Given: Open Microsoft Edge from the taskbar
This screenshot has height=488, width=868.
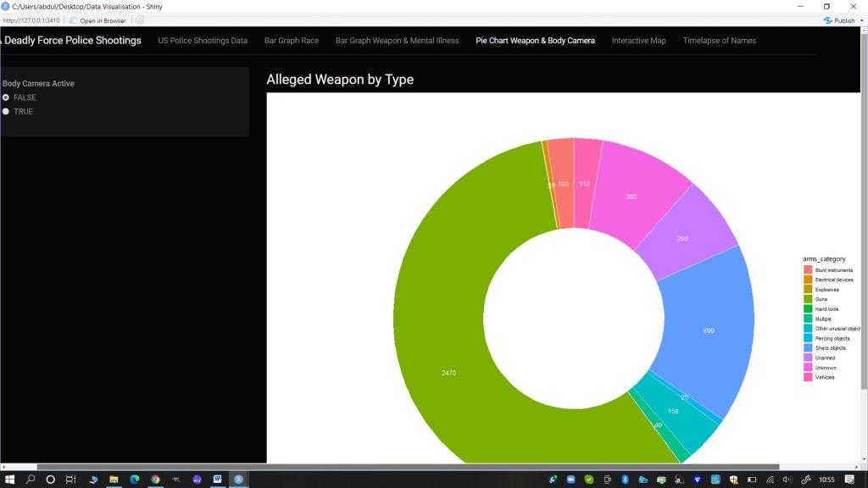Looking at the screenshot, I should pos(134,480).
